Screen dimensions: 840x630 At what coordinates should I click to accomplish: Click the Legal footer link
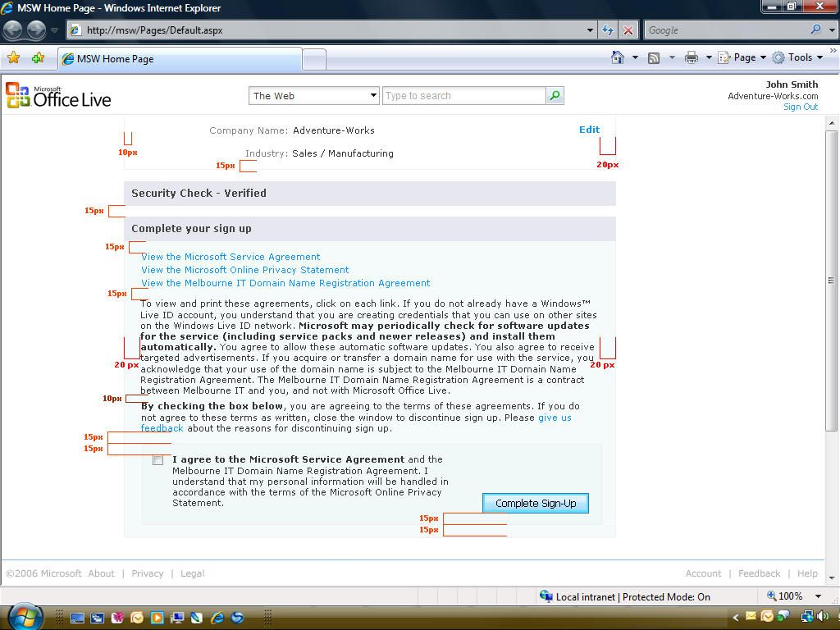(x=192, y=573)
